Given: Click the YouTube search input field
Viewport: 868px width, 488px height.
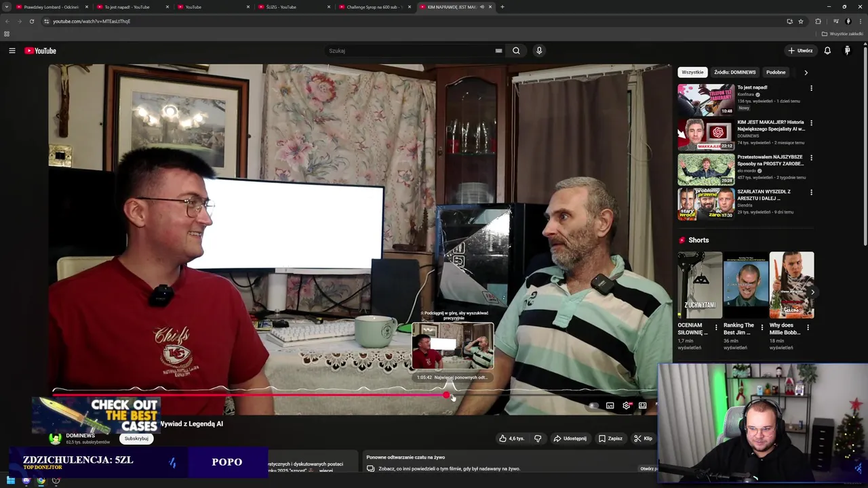Looking at the screenshot, I should (410, 51).
